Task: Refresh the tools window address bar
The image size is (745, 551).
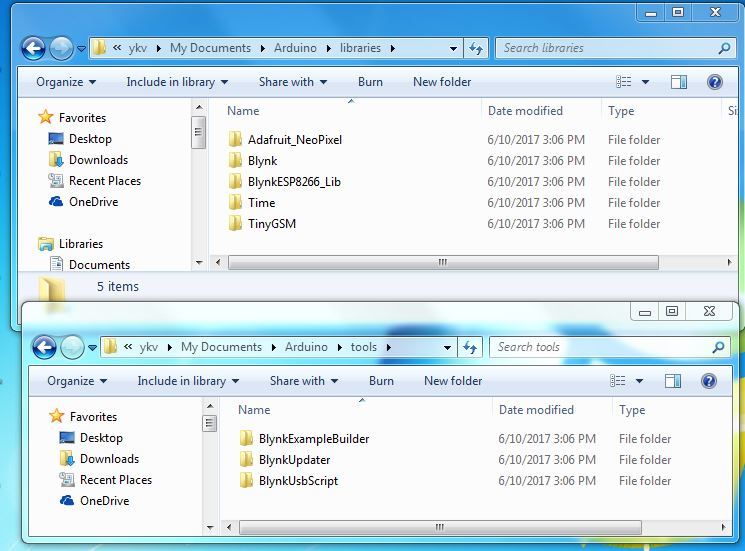Action: click(x=470, y=347)
